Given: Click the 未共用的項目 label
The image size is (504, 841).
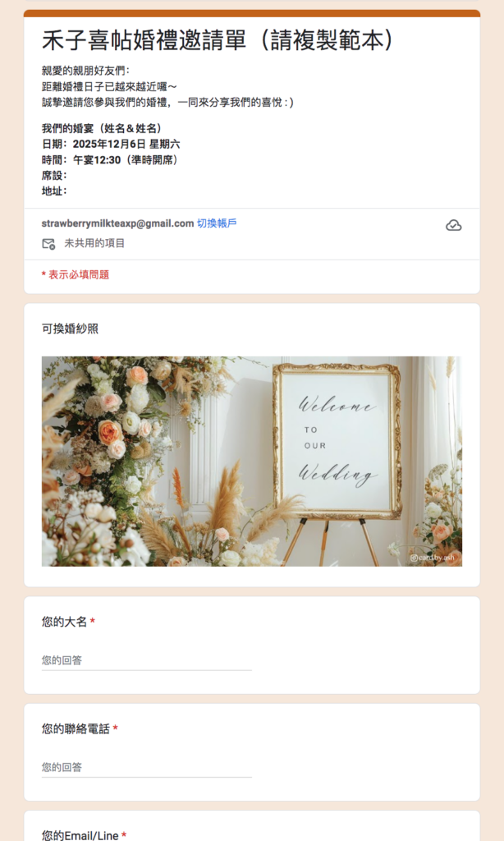Looking at the screenshot, I should 94,243.
